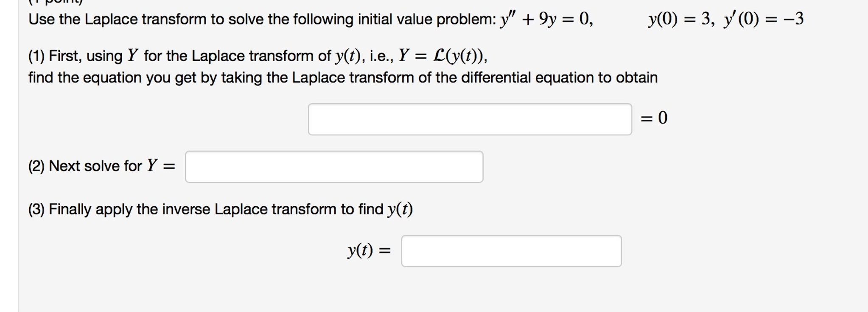Screen dimensions: 868x312
Task: Click the answer box before '= 0'
Action: pyautogui.click(x=470, y=119)
